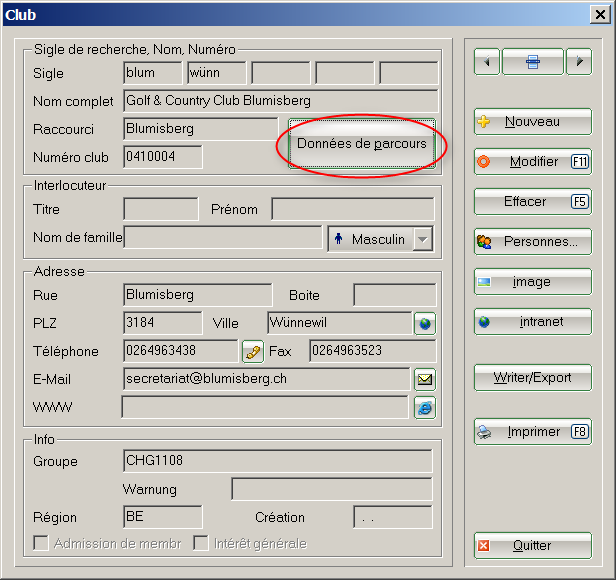
Task: Open Personnes... dialog
Action: [533, 242]
